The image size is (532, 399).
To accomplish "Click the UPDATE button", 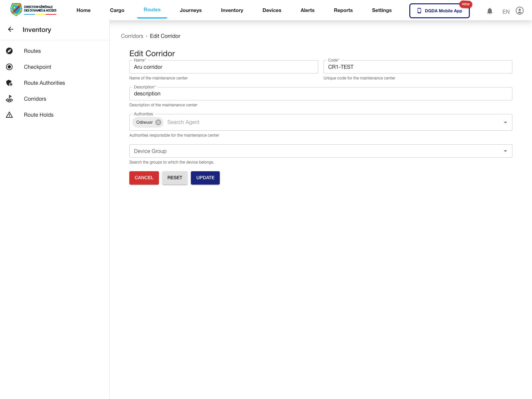I will [205, 178].
